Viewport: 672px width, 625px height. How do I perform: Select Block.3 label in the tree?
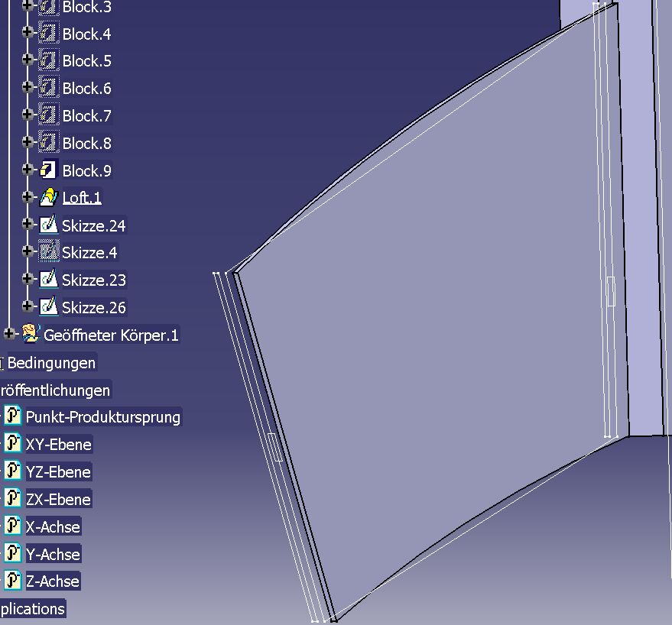(87, 7)
